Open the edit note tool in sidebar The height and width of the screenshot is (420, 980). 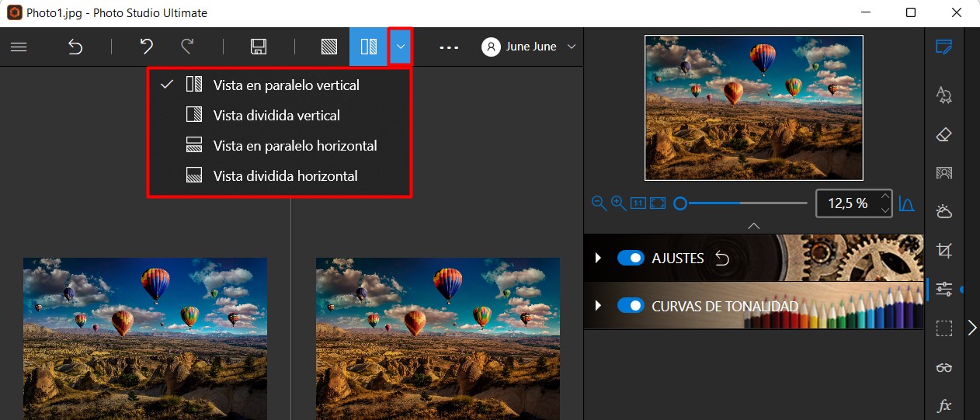944,47
